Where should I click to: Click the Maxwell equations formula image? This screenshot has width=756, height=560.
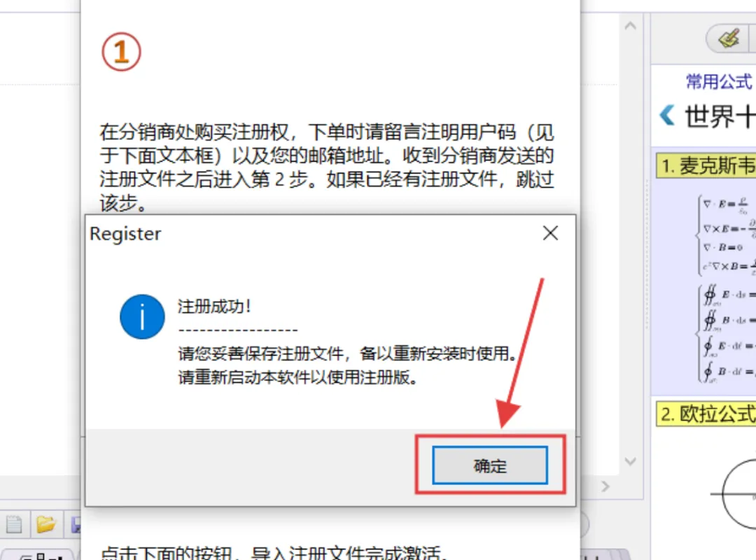click(726, 288)
